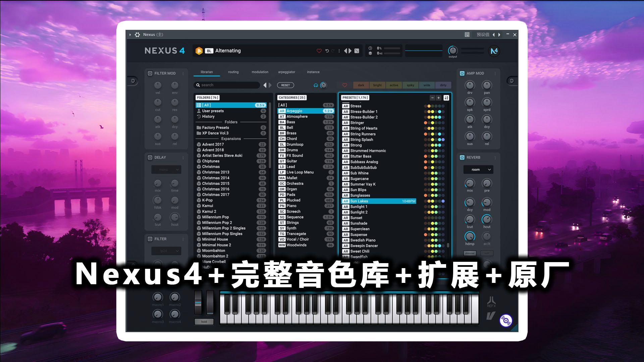Toggle the dirty tag filter

pyautogui.click(x=443, y=85)
